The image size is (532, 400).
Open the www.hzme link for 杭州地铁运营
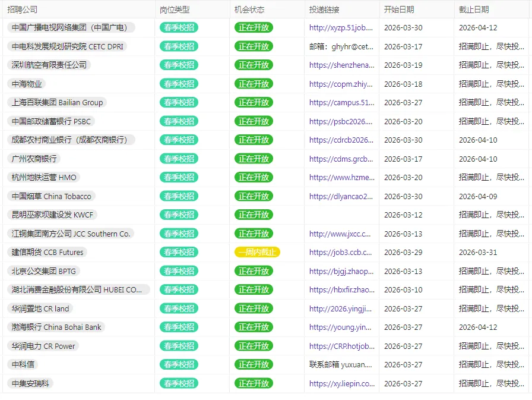pos(341,177)
